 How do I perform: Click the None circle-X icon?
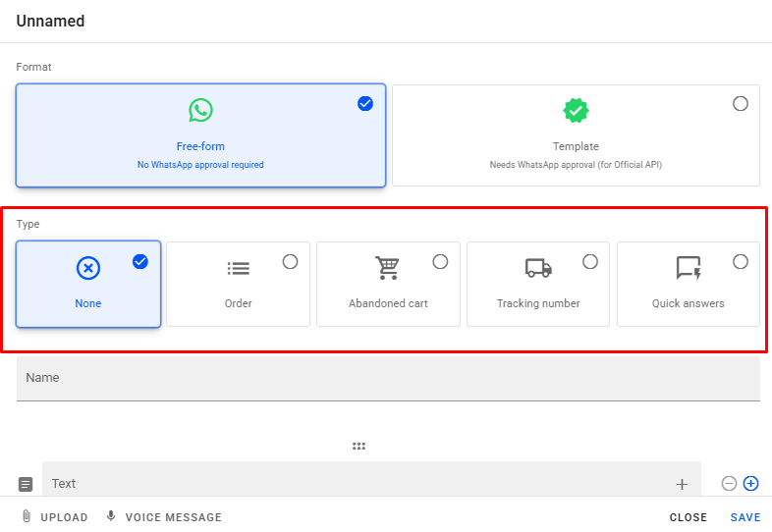pos(88,268)
